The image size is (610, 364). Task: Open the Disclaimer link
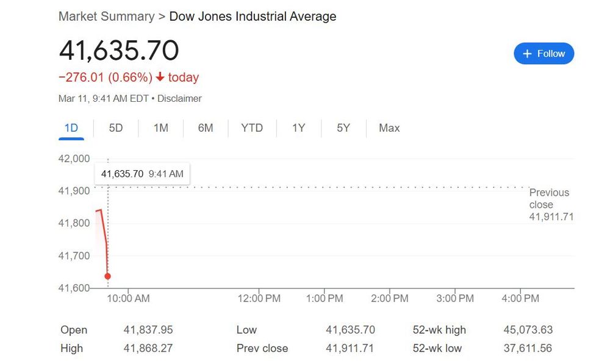click(179, 98)
